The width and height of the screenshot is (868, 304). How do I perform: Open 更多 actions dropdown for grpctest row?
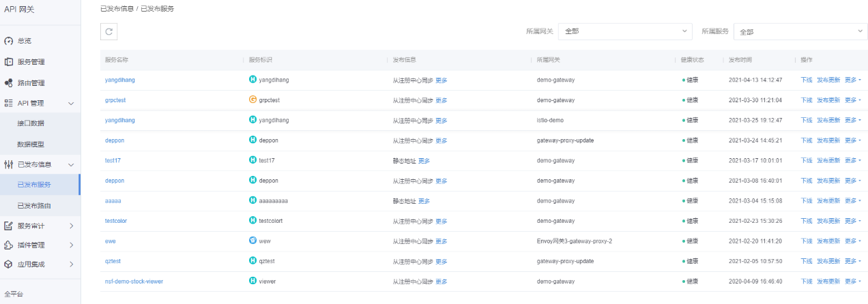click(852, 100)
